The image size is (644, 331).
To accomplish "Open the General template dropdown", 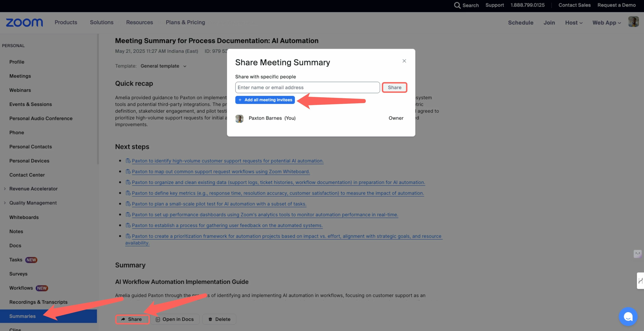I will [x=163, y=66].
